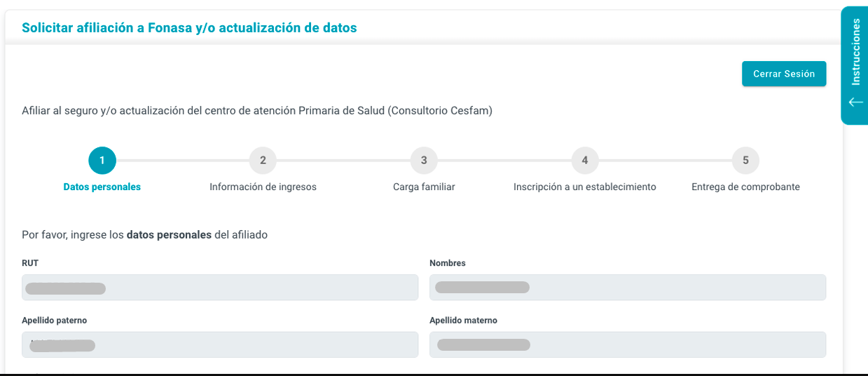Click the step 1 circle icon
Image resolution: width=868 pixels, height=376 pixels.
[x=102, y=161]
